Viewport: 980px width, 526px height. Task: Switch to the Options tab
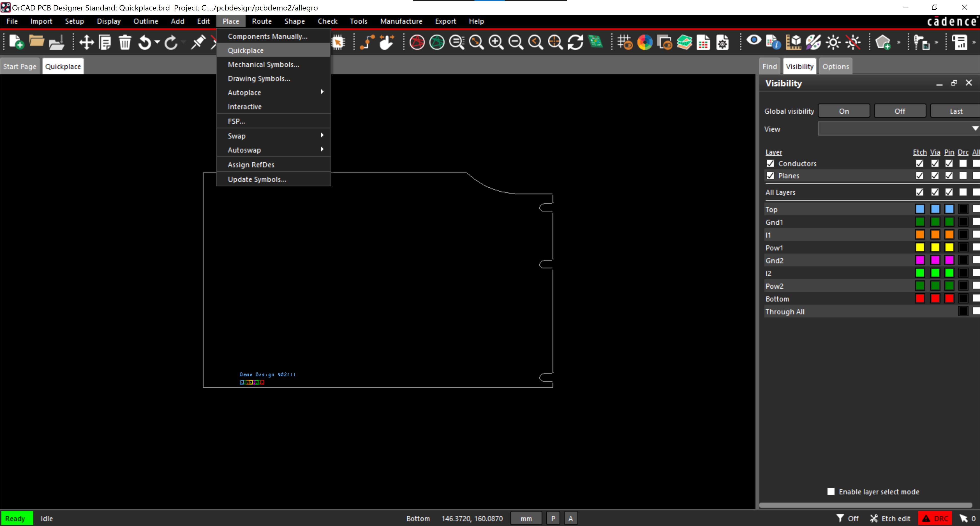coord(836,67)
